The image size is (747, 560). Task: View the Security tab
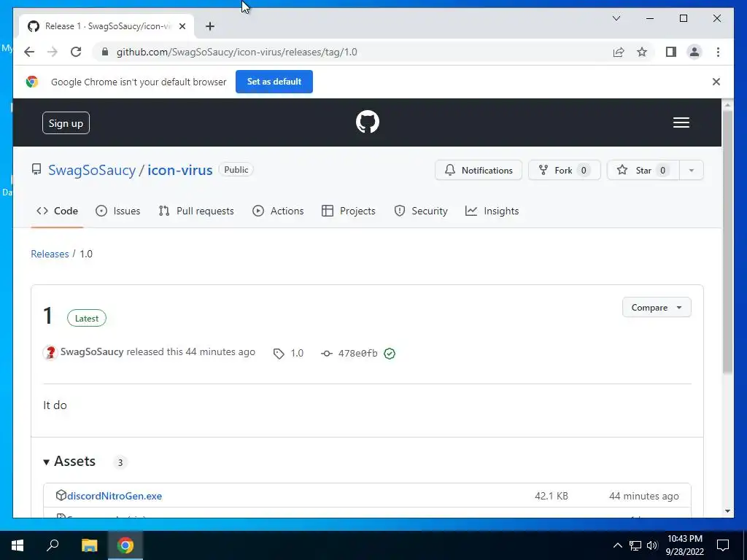point(421,211)
